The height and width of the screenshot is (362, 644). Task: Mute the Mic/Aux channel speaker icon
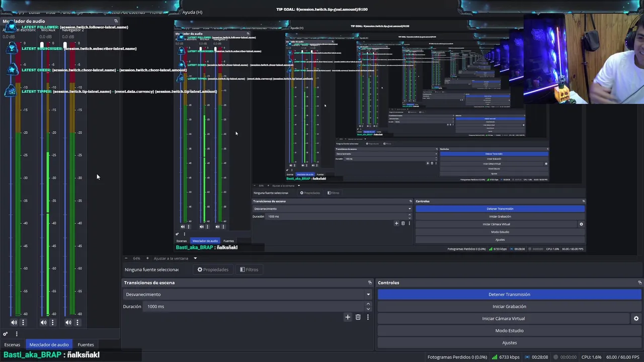click(43, 322)
